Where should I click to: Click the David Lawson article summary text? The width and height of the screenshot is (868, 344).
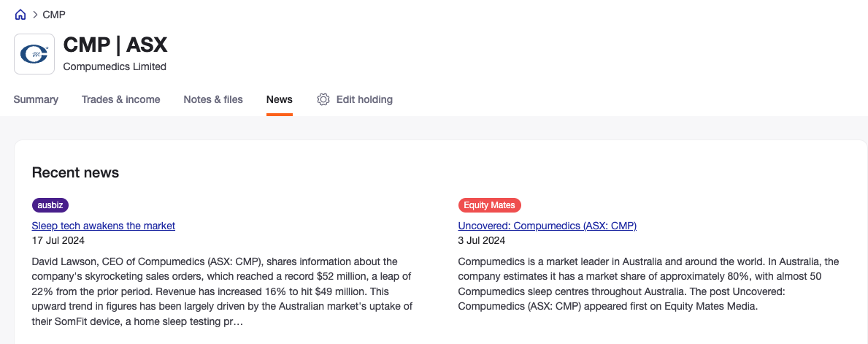[222, 291]
